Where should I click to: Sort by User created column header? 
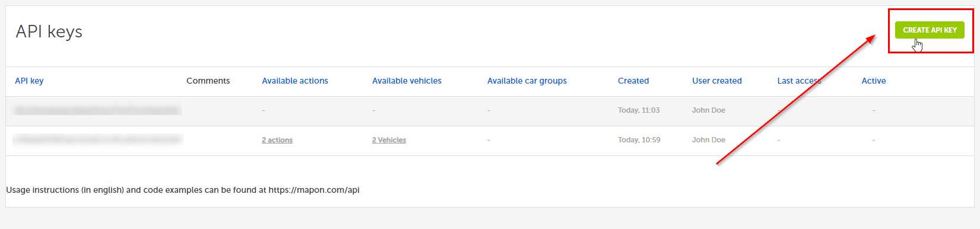[x=717, y=81]
